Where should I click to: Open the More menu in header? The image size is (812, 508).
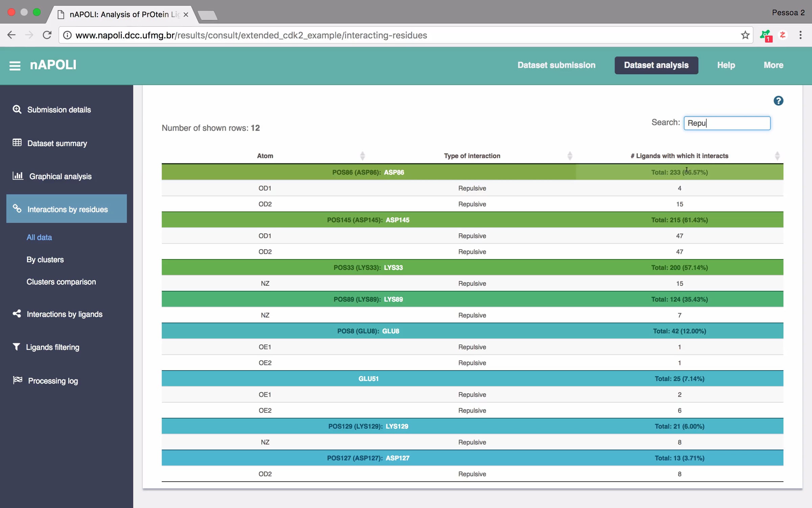pos(773,65)
